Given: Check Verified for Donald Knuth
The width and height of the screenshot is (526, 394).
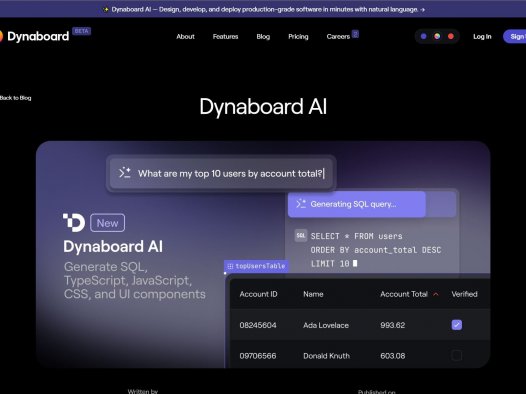Looking at the screenshot, I should pyautogui.click(x=457, y=355).
